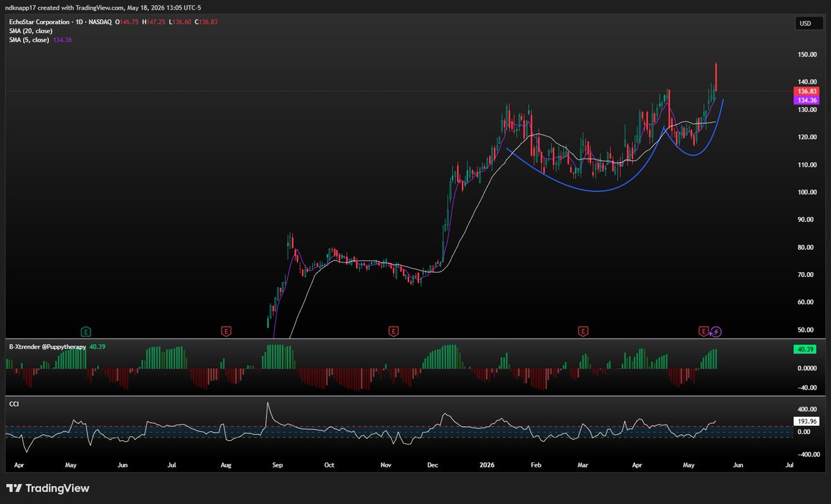Click the Oct label on the time axis
Image resolution: width=831 pixels, height=504 pixels.
(330, 465)
